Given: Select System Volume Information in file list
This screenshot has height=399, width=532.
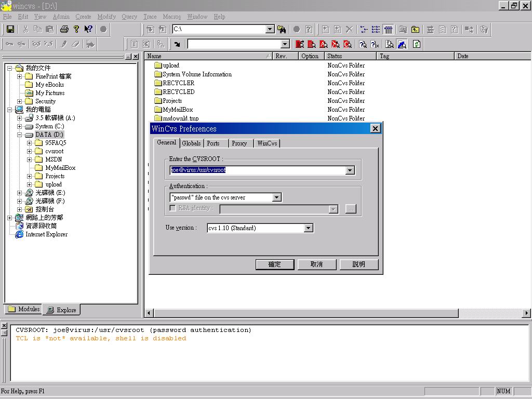Looking at the screenshot, I should [x=197, y=74].
